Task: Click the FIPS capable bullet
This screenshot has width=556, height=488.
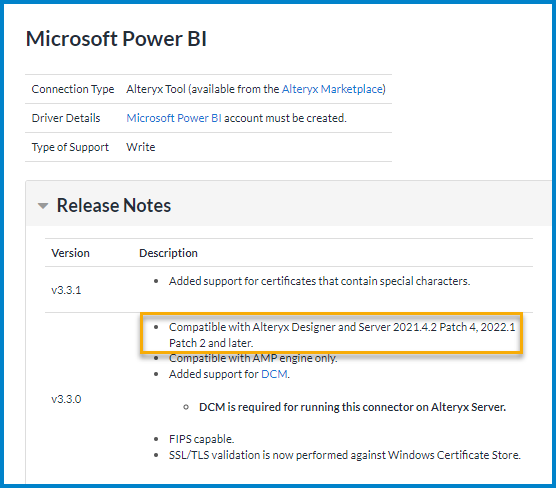Action: (x=201, y=439)
